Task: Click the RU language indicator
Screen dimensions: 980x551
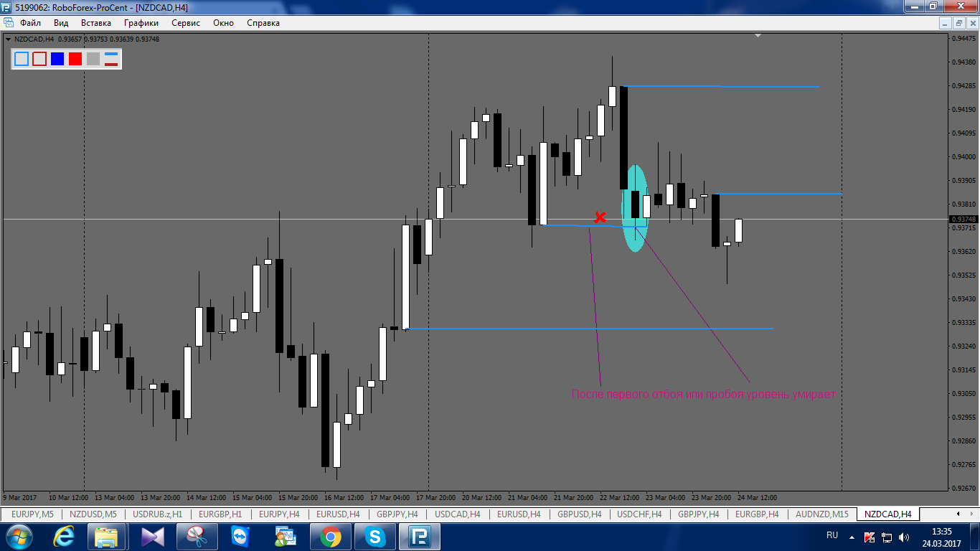Action: (x=832, y=536)
